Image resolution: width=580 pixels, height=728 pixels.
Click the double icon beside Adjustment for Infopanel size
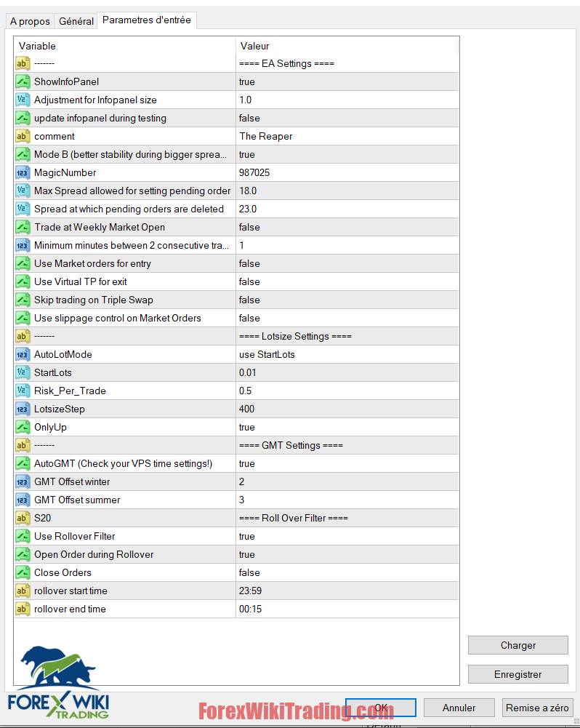coord(23,100)
